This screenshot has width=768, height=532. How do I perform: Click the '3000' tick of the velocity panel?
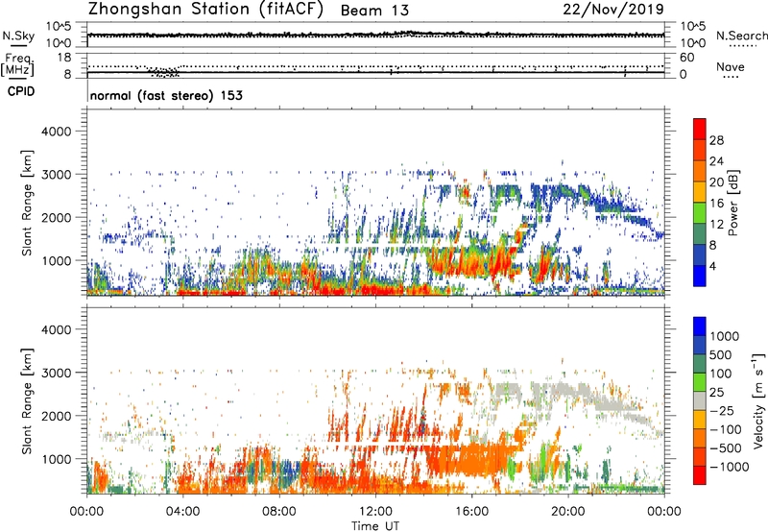56,373
